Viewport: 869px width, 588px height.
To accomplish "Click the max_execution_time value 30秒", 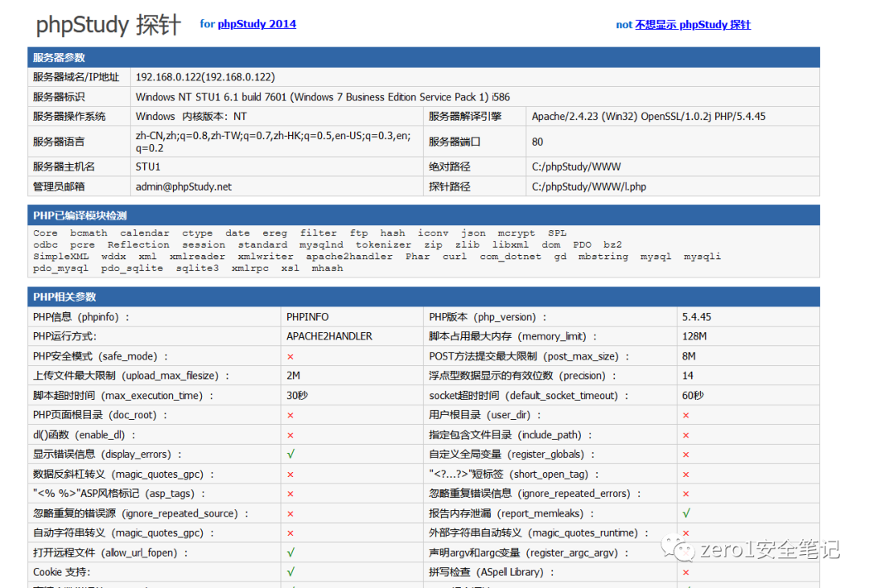I will coord(297,396).
